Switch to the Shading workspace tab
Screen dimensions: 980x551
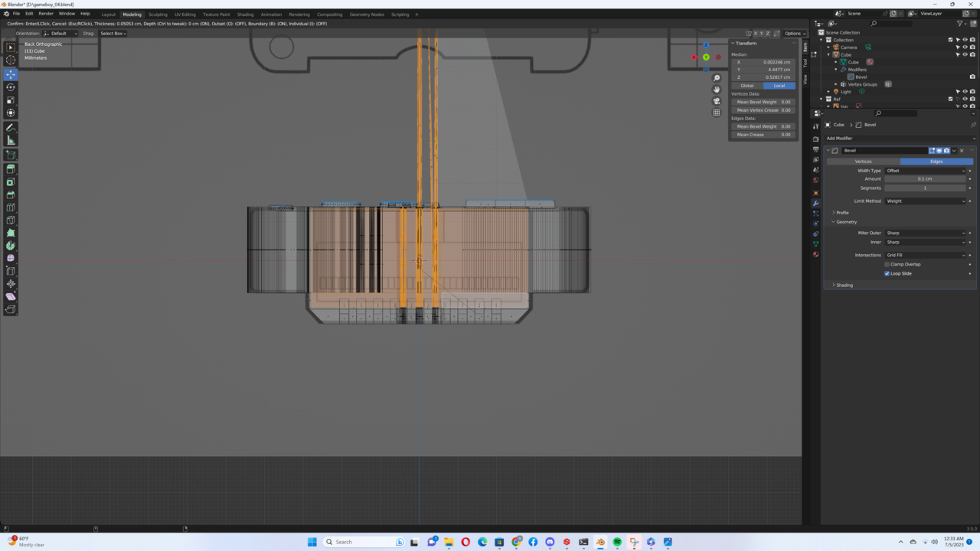point(245,14)
